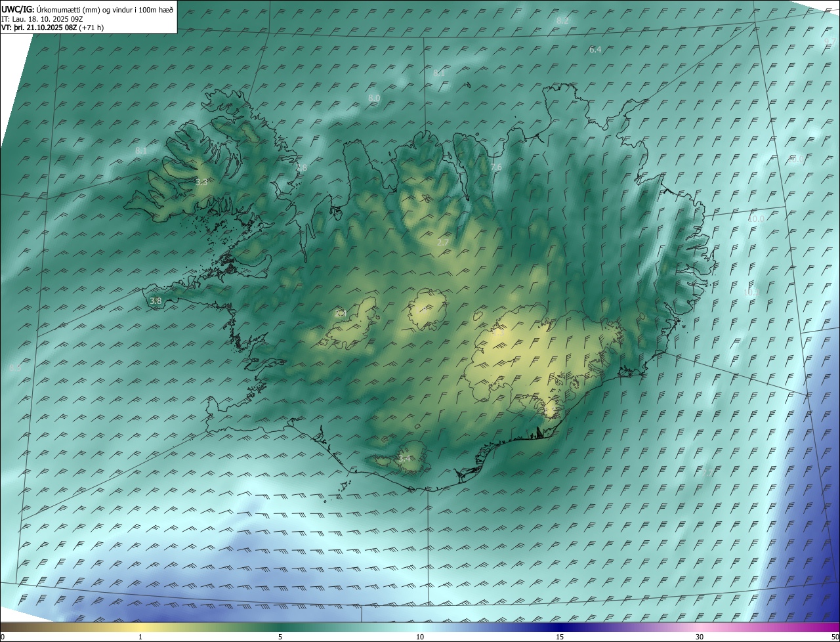Click the '(+71 h)' forecast offset text
The height and width of the screenshot is (642, 840).
click(91, 28)
